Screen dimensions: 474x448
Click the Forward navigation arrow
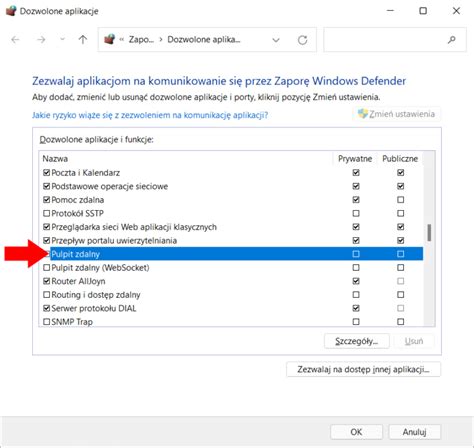tap(41, 40)
